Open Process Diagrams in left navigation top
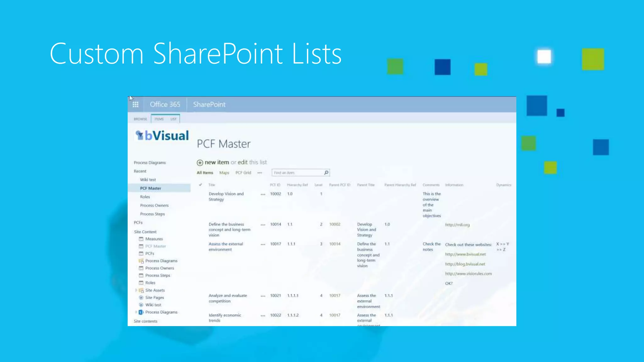The height and width of the screenshot is (362, 644). click(150, 163)
